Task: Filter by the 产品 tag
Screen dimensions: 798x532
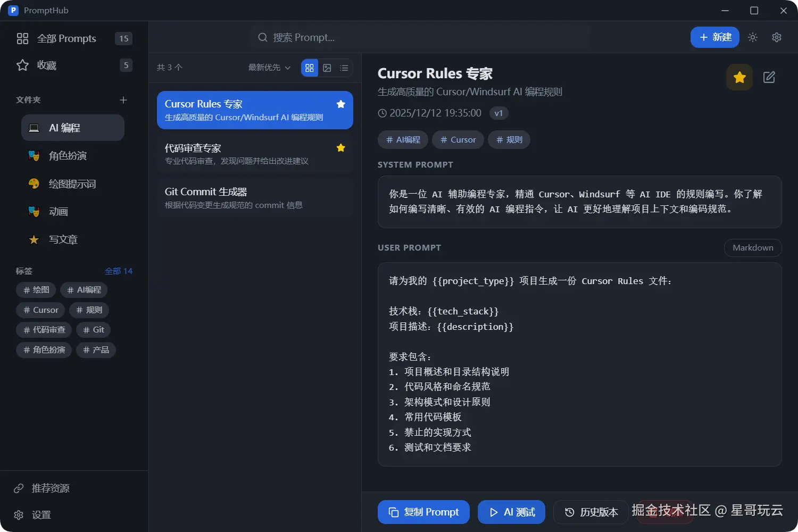Action: 96,350
